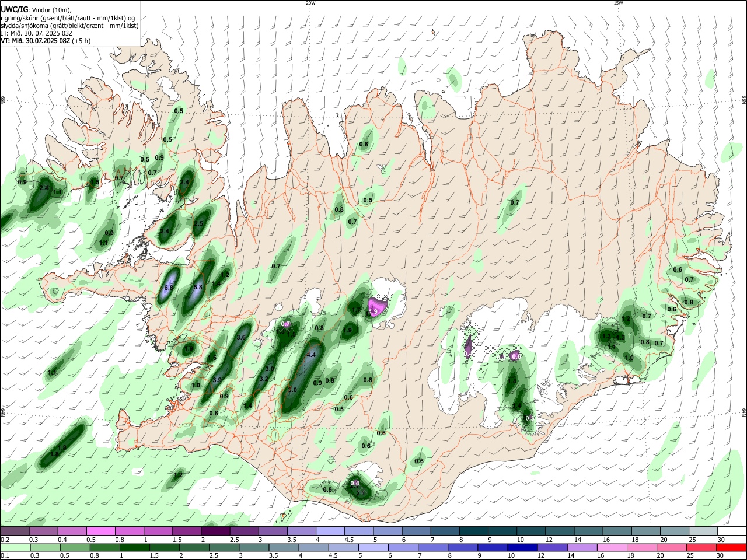The image size is (747, 560).
Task: Click the 3.6 precipitation value on the map
Action: (242, 337)
